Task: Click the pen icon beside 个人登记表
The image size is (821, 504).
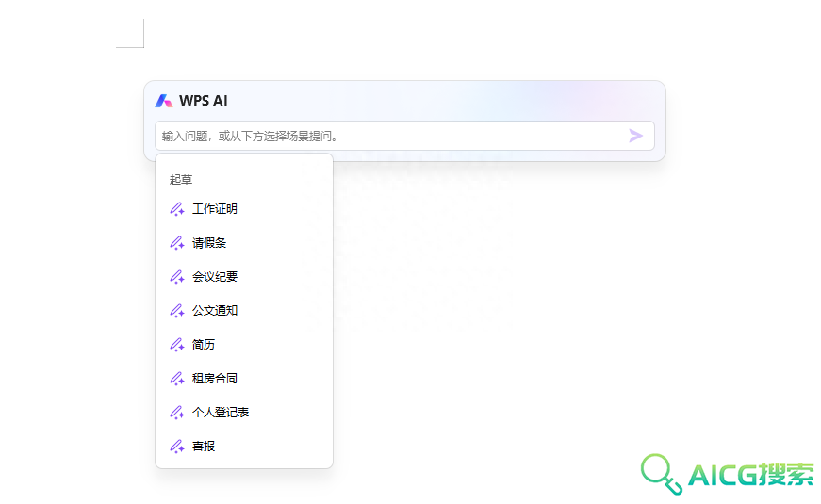Action: (x=177, y=413)
